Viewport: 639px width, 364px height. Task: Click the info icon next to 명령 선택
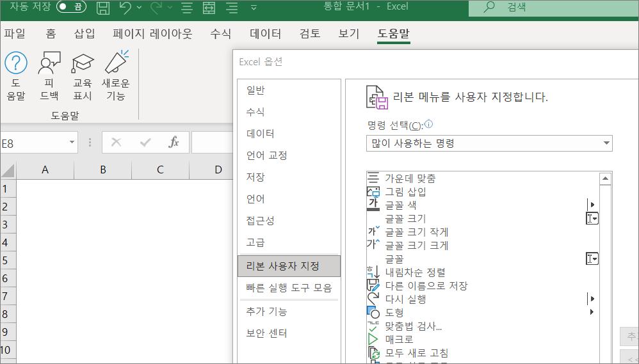coord(429,123)
